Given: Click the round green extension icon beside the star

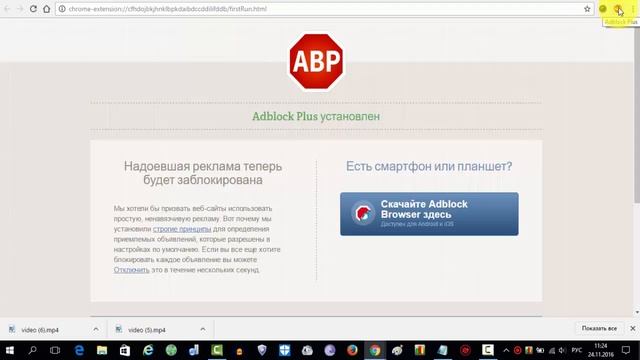Looking at the screenshot, I should [x=602, y=9].
